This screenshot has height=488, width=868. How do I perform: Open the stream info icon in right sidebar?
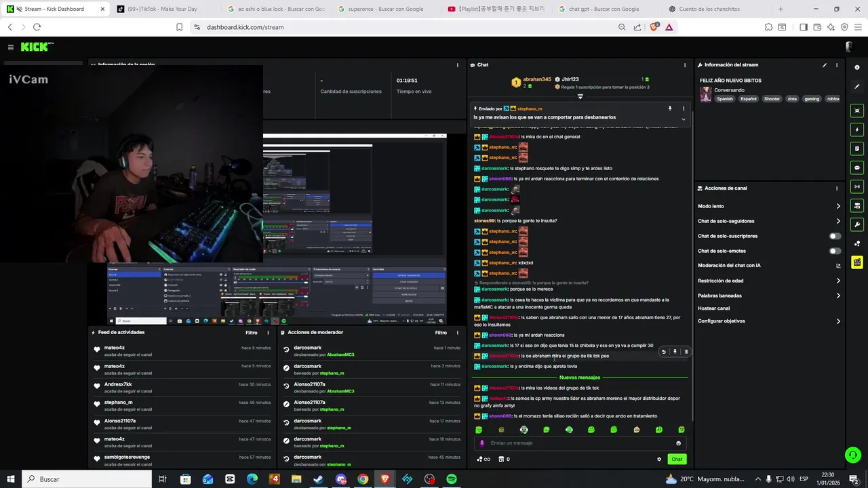[856, 67]
